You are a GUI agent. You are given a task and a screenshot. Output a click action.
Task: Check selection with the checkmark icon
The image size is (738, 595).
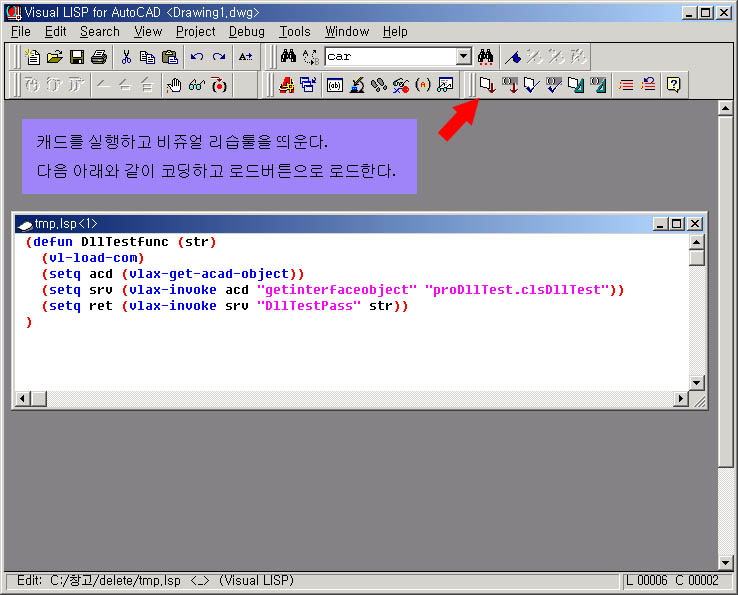tap(554, 85)
